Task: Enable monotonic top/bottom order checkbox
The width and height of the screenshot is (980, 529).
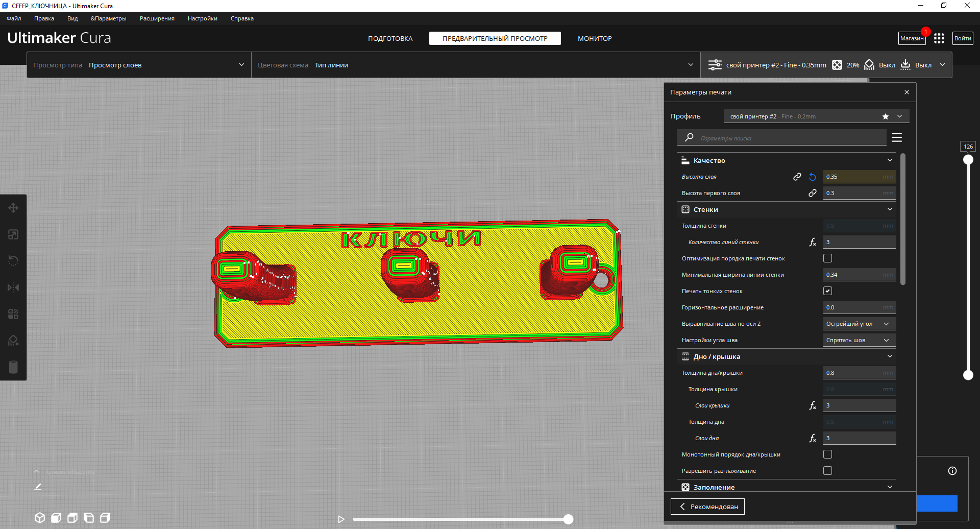Action: (827, 454)
